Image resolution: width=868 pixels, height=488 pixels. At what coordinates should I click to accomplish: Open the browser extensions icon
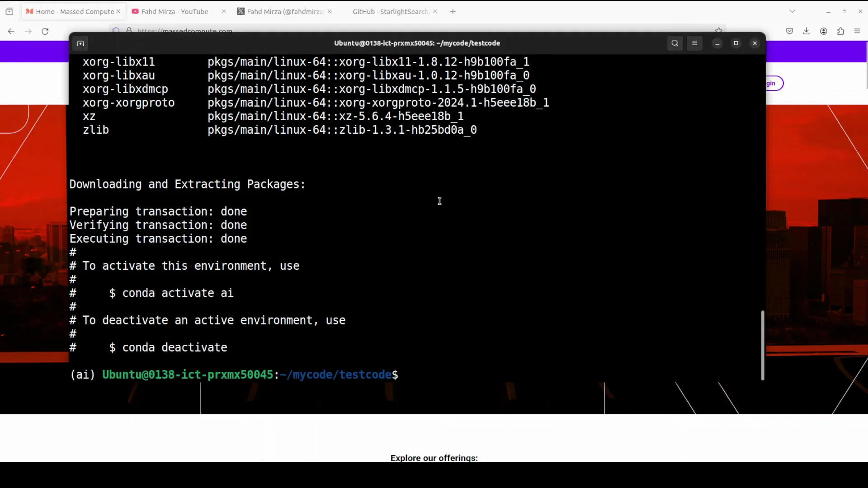tap(840, 31)
